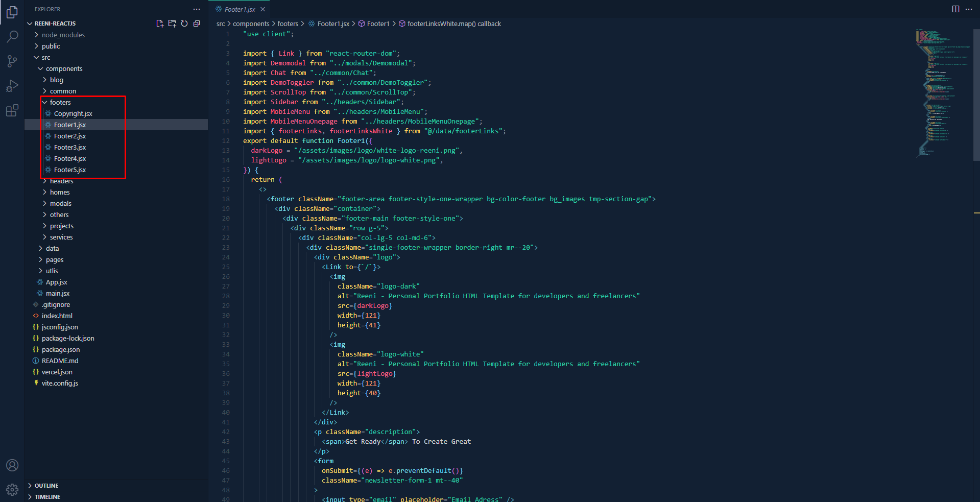Click the New File icon in Explorer
Screen dimensions: 980x502
point(160,23)
